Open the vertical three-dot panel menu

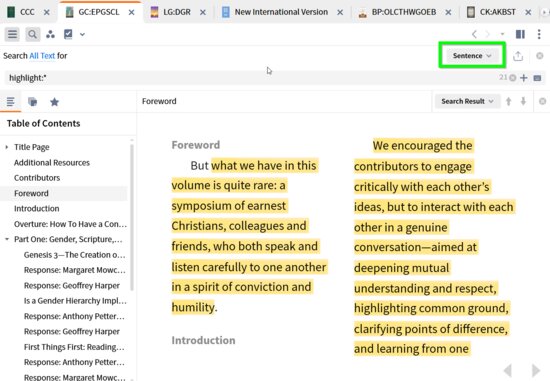(539, 34)
